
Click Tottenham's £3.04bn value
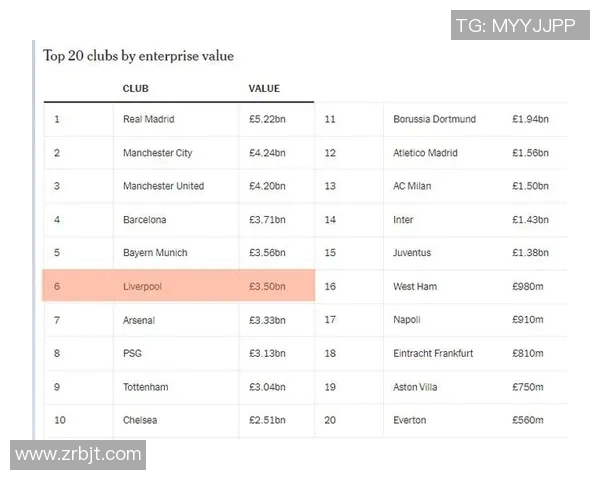[267, 387]
